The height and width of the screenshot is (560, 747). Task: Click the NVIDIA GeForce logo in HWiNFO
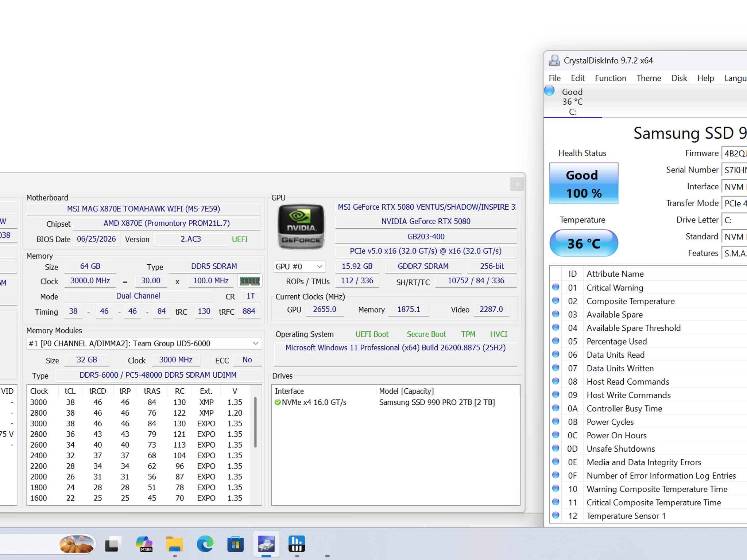pos(301,227)
